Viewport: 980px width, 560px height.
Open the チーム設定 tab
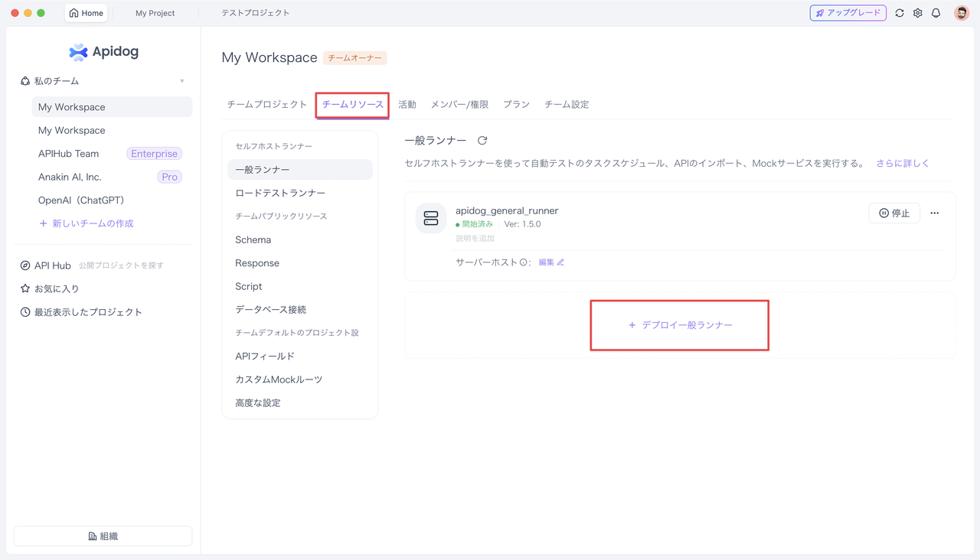567,104
